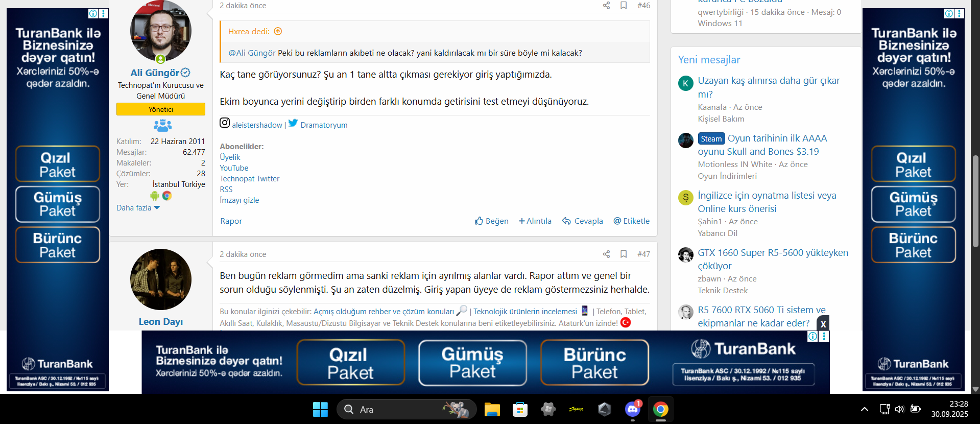
Task: Bookmark post #46 with the bookmark icon
Action: 624,6
